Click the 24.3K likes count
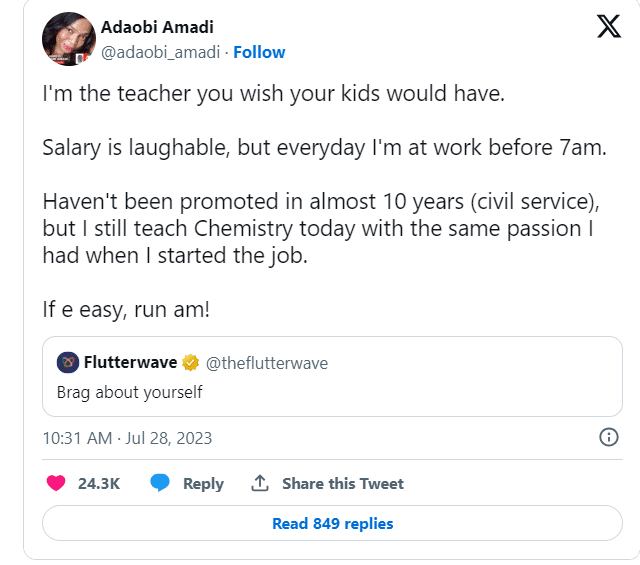Viewport: 640px width, 565px height. [x=99, y=483]
